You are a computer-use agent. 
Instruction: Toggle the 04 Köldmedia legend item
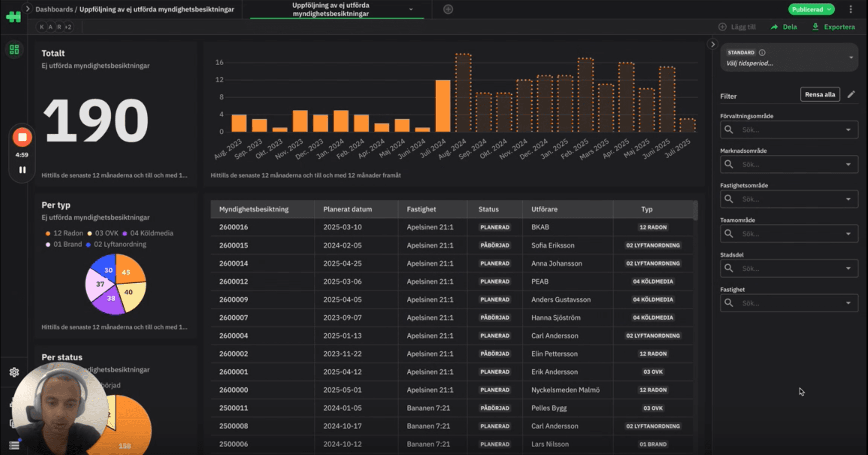[148, 233]
